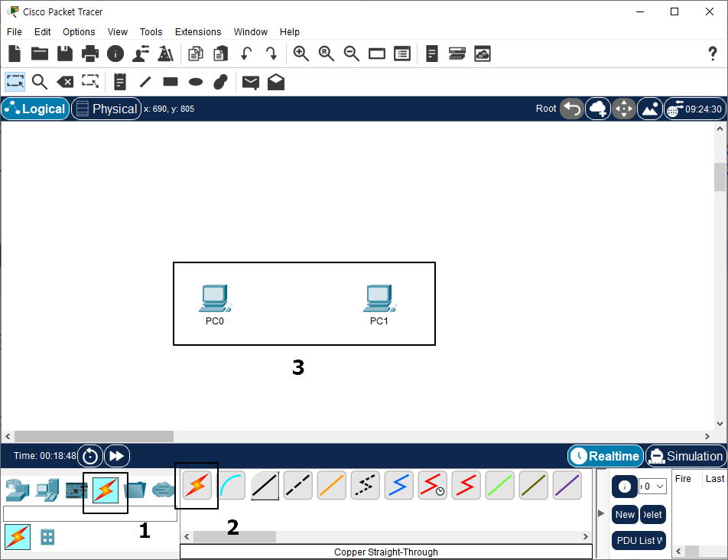The width and height of the screenshot is (728, 560).
Task: Pick the Freeform drawing tool
Action: click(x=220, y=82)
